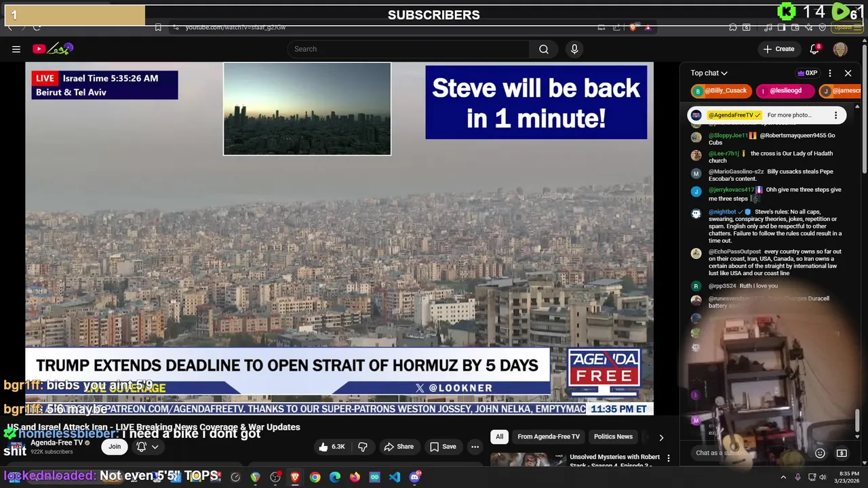Image resolution: width=868 pixels, height=488 pixels.
Task: Open notification options chevron beside bell
Action: [155, 447]
